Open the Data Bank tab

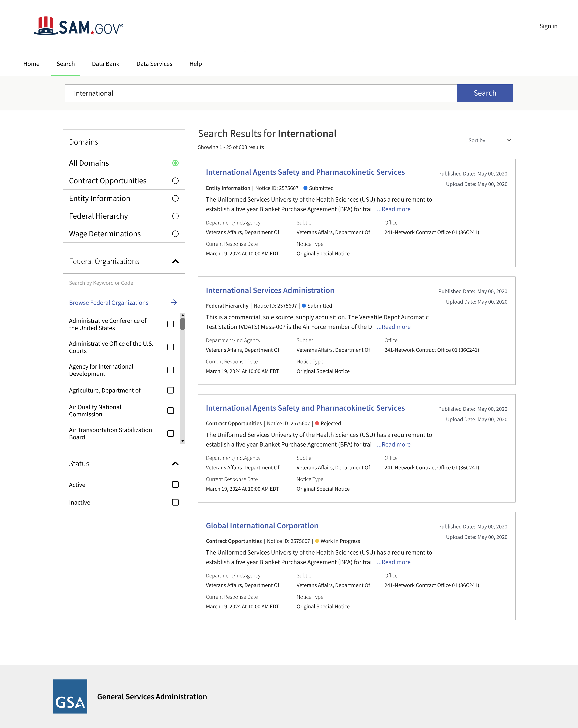[x=106, y=64]
